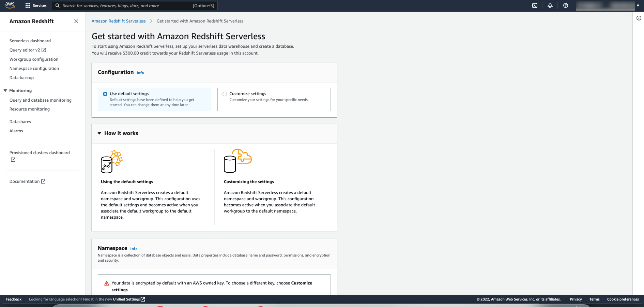644x307 pixels.
Task: Click the Get started page heading
Action: coord(178,36)
